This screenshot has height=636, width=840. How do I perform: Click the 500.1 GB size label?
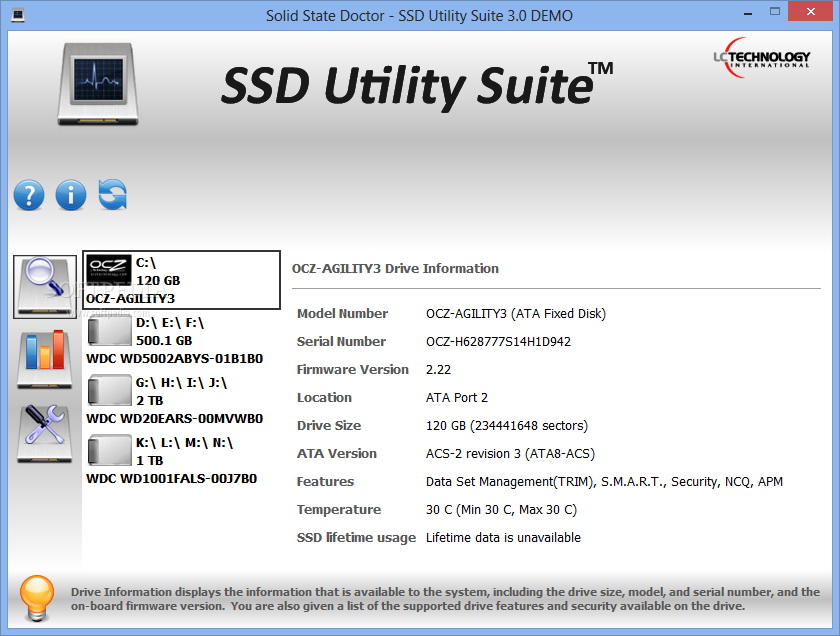164,341
